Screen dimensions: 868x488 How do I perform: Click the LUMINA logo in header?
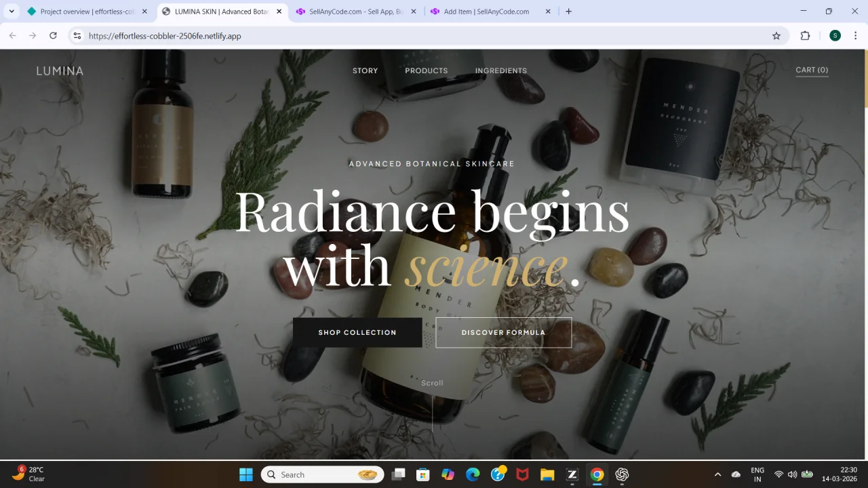click(x=60, y=70)
